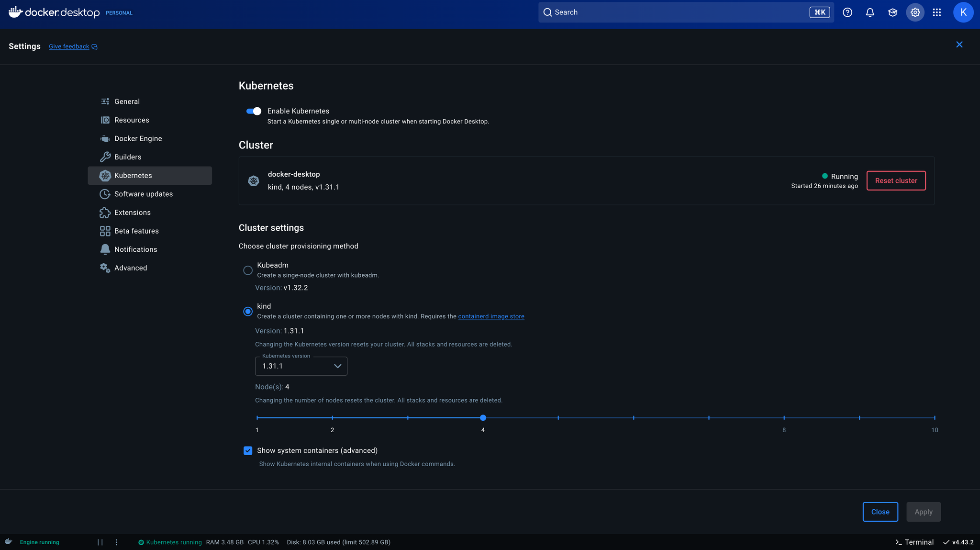Image resolution: width=980 pixels, height=550 pixels.
Task: Click the slider tick label 2
Action: click(332, 430)
